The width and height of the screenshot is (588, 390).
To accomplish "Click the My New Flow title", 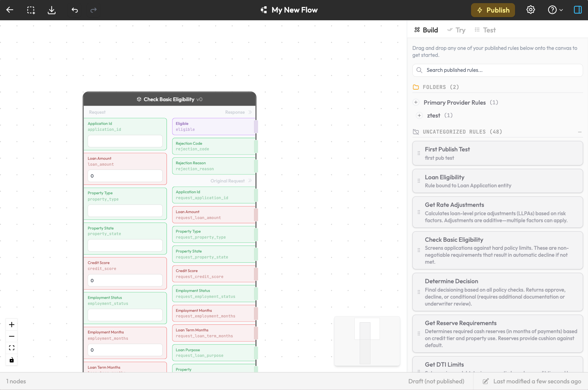I will pos(294,10).
